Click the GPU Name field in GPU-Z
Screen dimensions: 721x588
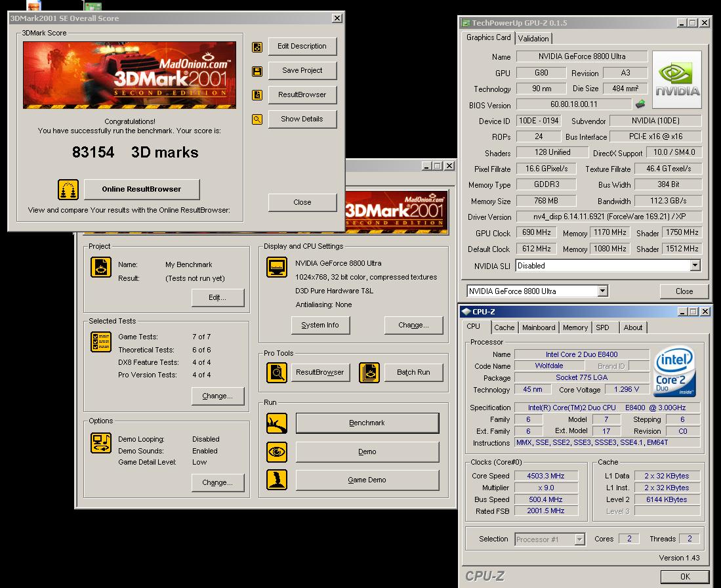pos(582,56)
